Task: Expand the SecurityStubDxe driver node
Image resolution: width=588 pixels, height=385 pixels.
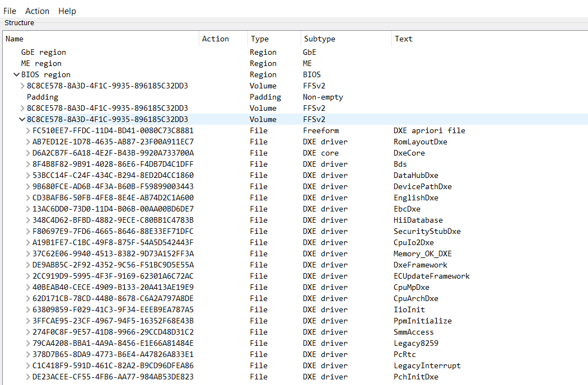Action: [x=28, y=231]
